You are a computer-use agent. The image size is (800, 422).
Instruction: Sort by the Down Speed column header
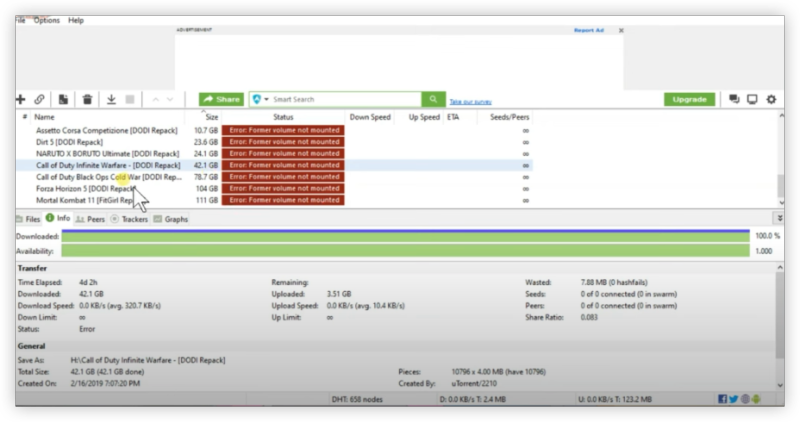click(x=370, y=117)
